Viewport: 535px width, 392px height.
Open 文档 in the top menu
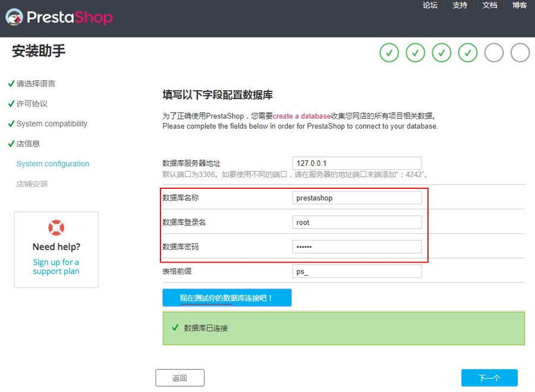(489, 5)
